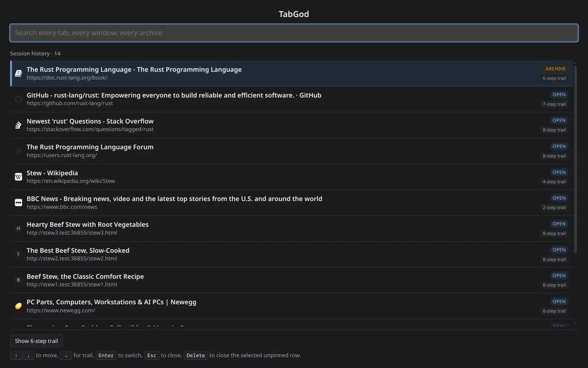Click the right arrow key hint for trail

point(66,356)
